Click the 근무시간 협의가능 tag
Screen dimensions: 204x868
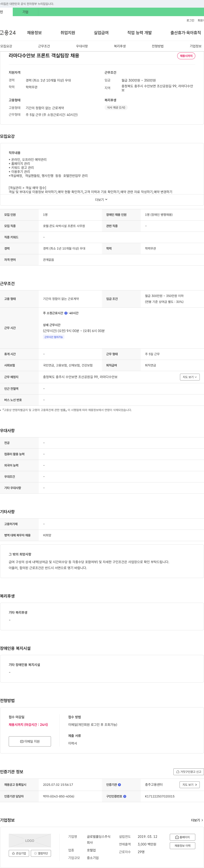click(54, 337)
